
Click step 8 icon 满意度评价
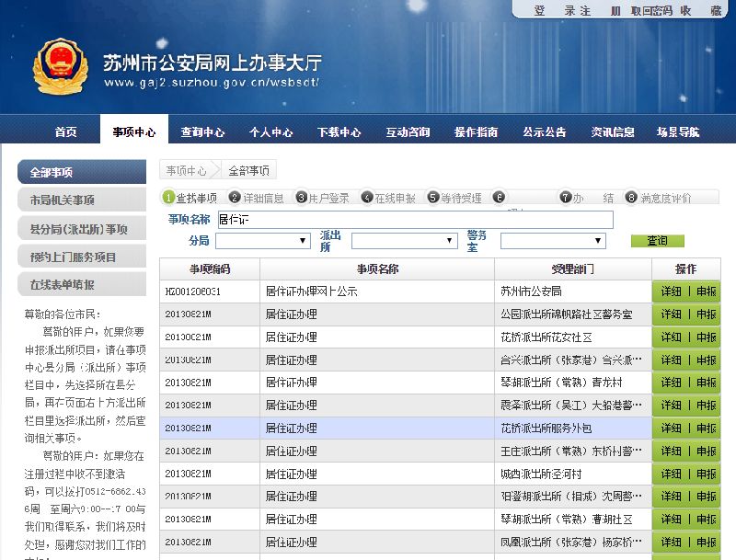pyautogui.click(x=631, y=197)
